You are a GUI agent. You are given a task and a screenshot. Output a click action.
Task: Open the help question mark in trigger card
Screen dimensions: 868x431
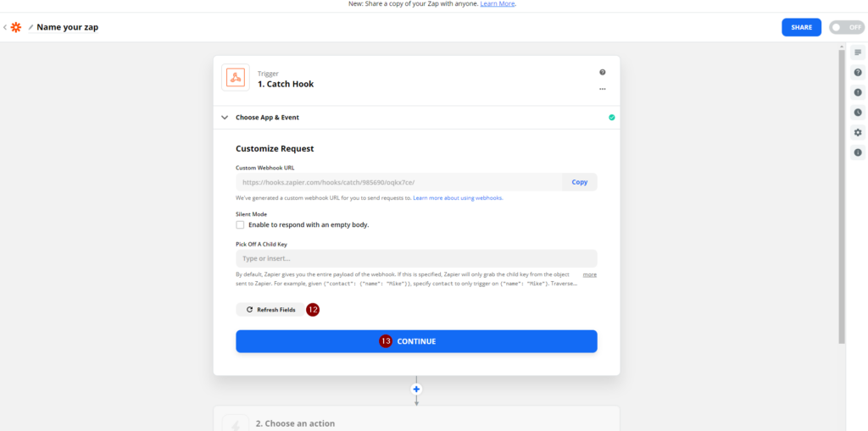point(603,72)
